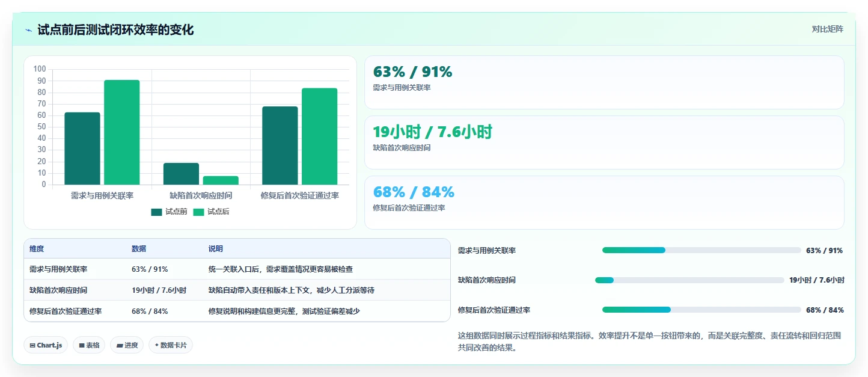The width and height of the screenshot is (868, 377).
Task: Click the 试点后 bar for 修复后首次验证通过率
Action: (x=319, y=136)
